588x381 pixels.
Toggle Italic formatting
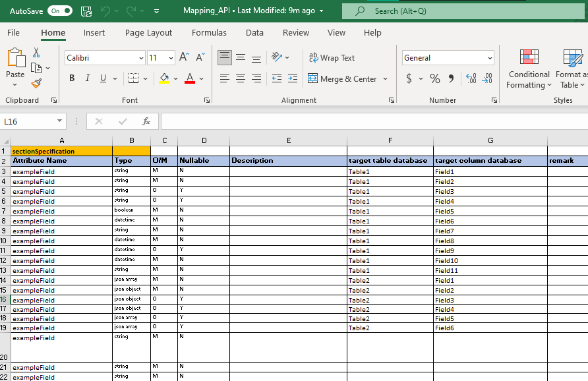click(88, 78)
